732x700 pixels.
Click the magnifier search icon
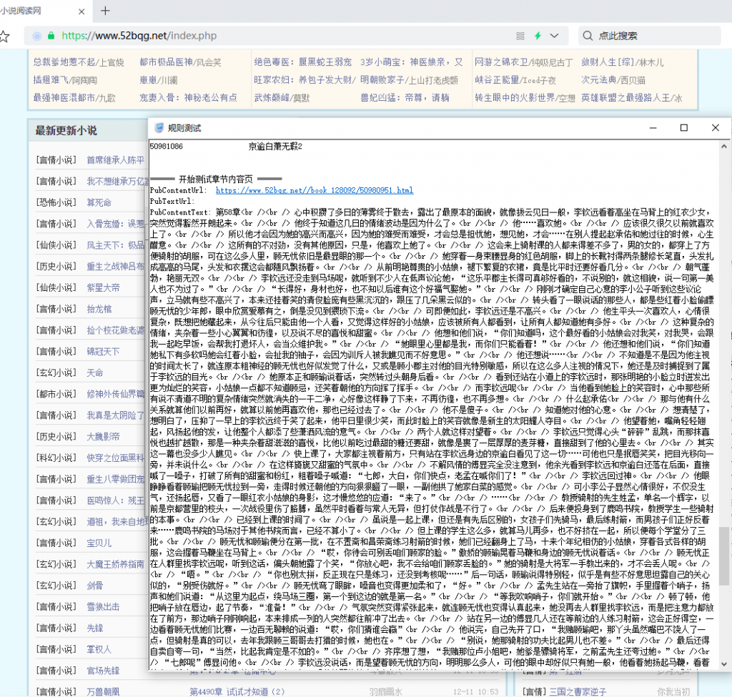pos(588,36)
